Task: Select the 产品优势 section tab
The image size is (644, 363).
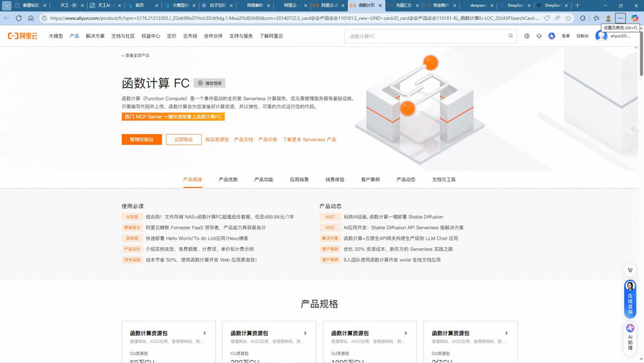Action: point(229,180)
